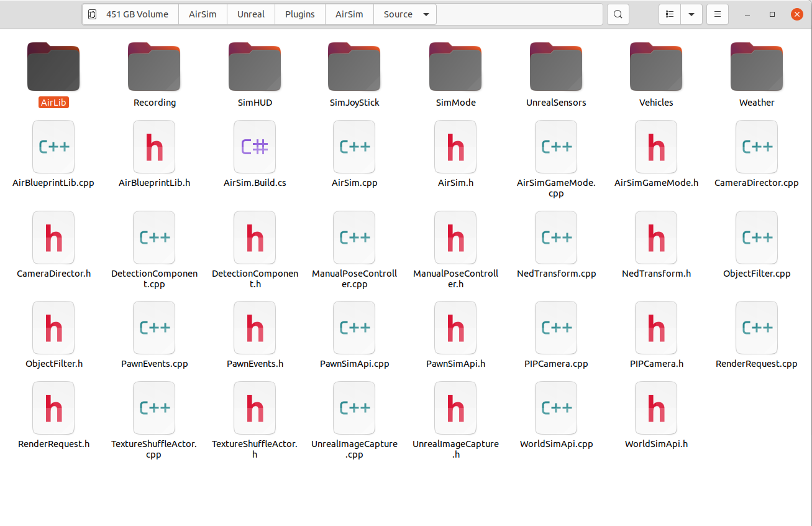Click the PawnSimApi.cpp file name
This screenshot has height=526, width=812.
354,364
